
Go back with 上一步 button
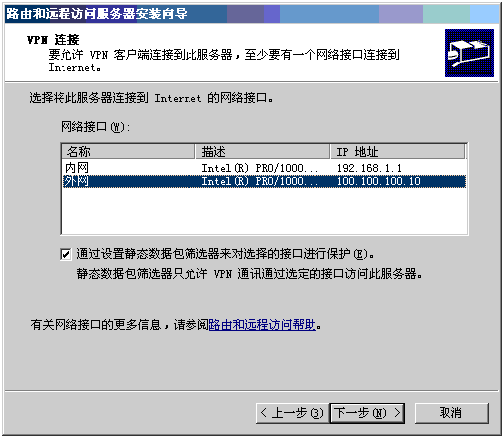293,413
